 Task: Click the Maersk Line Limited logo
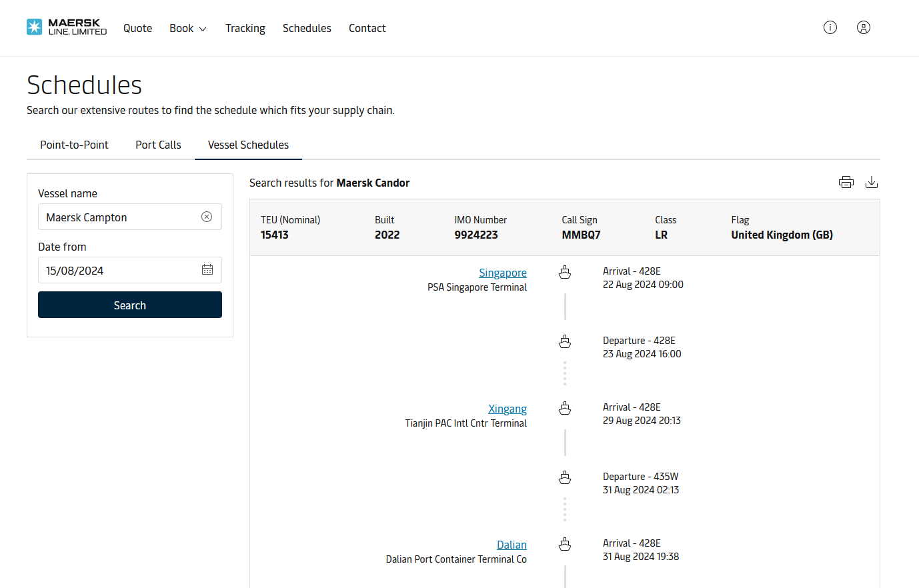tap(67, 27)
